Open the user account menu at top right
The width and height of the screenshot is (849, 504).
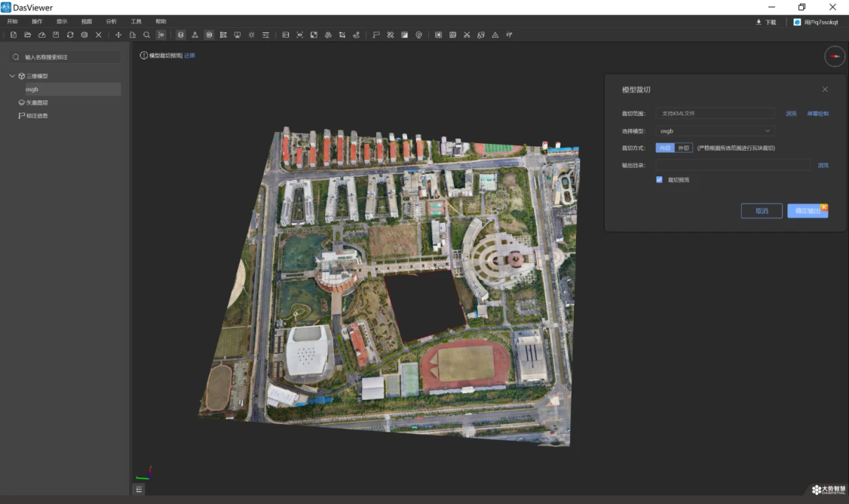coord(817,22)
